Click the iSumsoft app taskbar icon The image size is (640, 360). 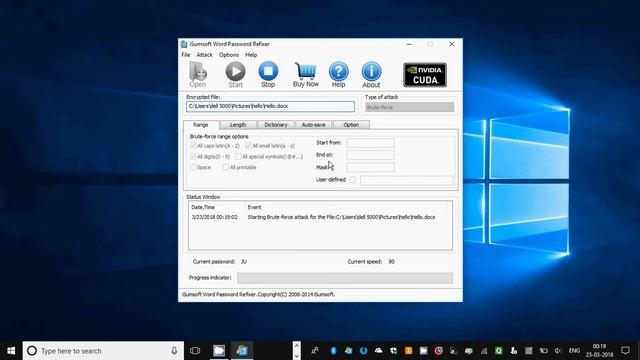click(242, 351)
